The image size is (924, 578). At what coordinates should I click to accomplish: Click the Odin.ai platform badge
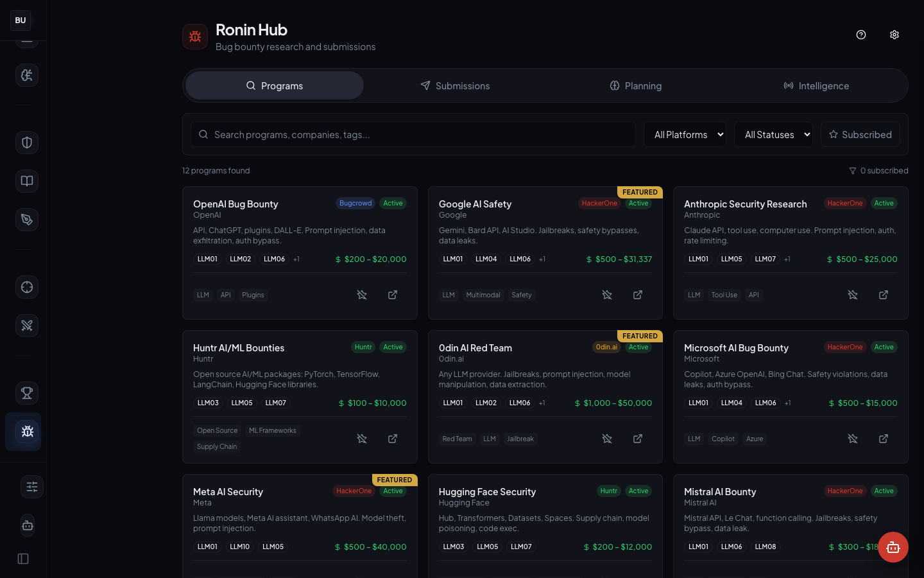tap(606, 347)
